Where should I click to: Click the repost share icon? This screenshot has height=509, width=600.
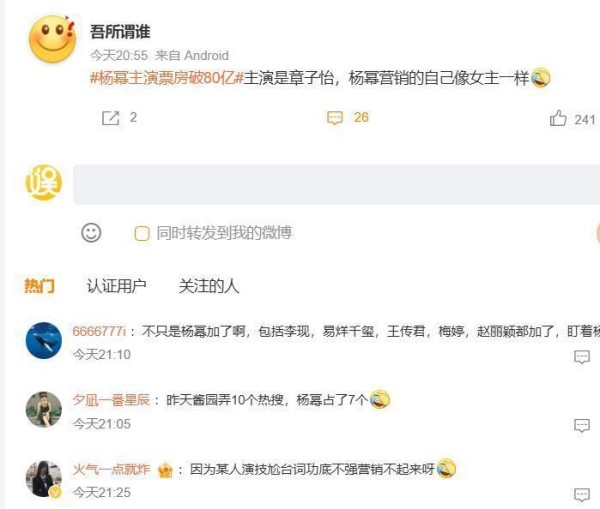[x=111, y=118]
